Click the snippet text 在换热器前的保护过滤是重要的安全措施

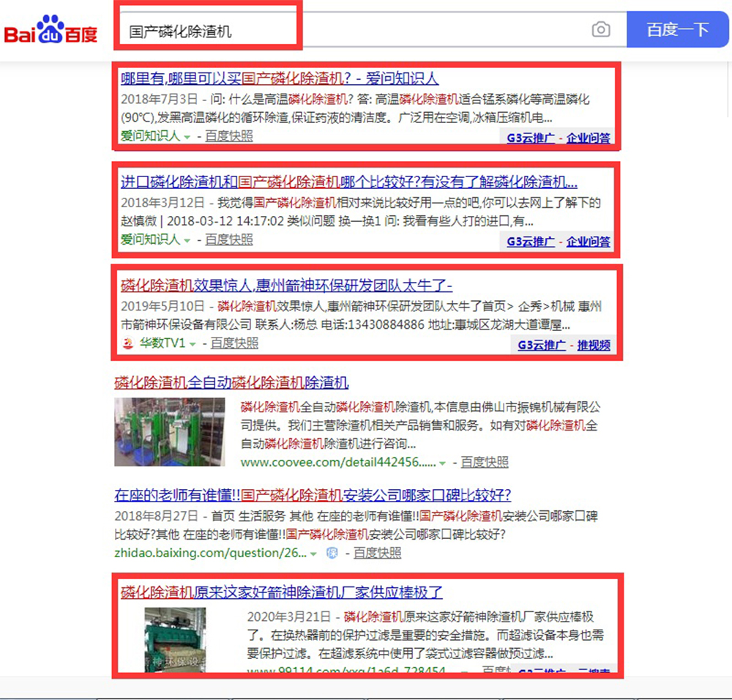point(379,635)
